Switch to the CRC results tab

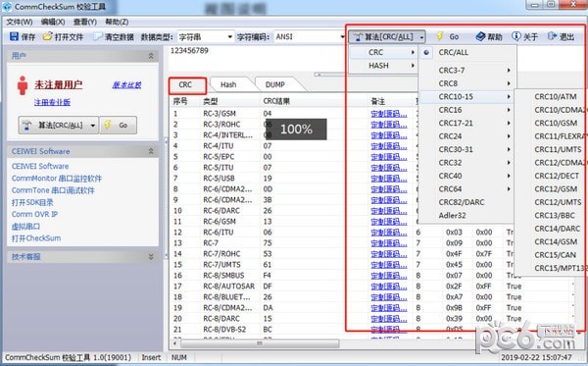tap(186, 85)
